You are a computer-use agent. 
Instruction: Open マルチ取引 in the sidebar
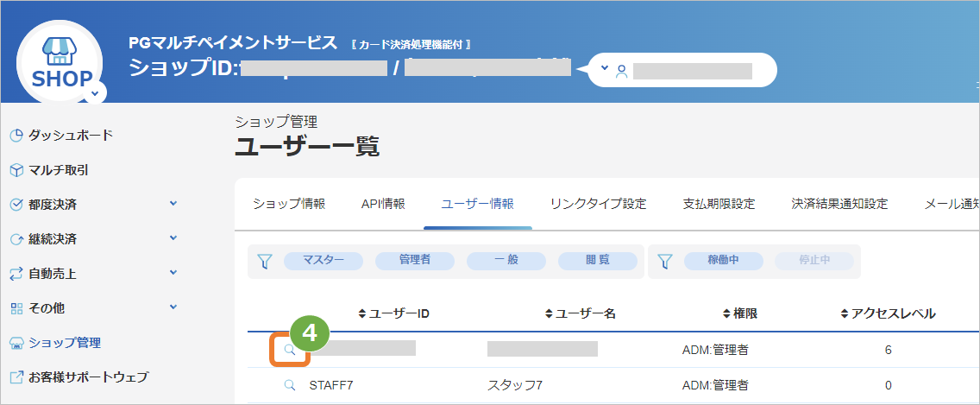[58, 169]
